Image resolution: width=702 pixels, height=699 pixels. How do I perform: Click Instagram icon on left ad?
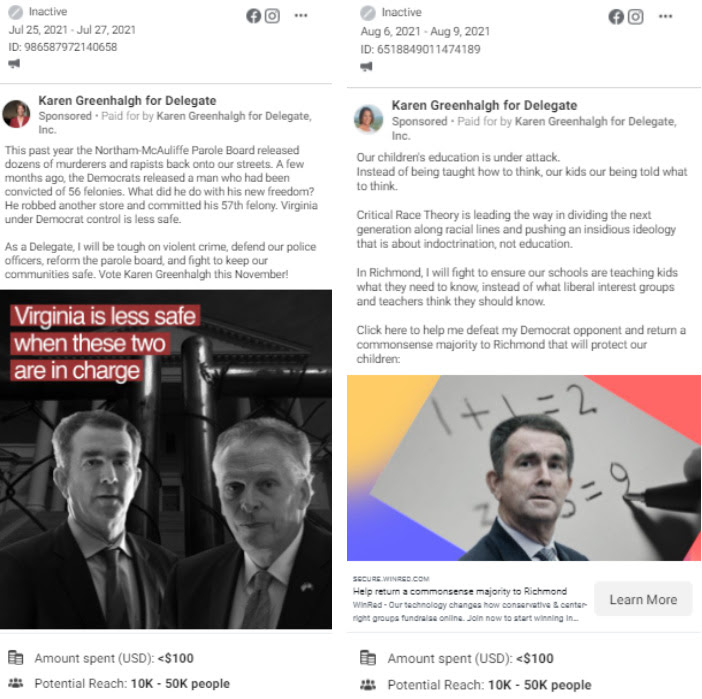pos(272,16)
